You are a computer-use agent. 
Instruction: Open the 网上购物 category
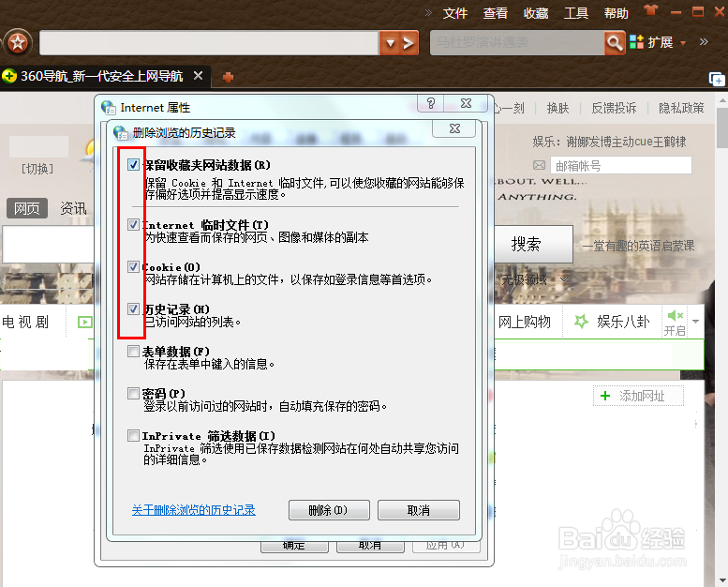(x=524, y=322)
